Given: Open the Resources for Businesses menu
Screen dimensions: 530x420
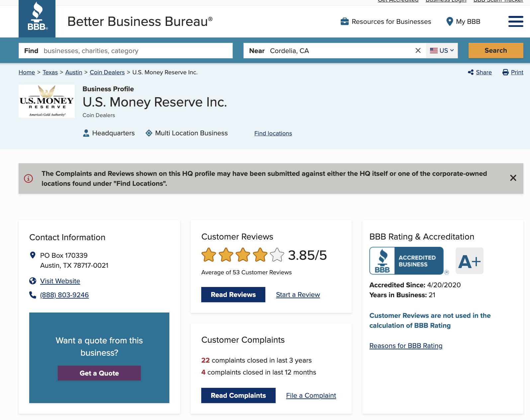Looking at the screenshot, I should (x=386, y=22).
